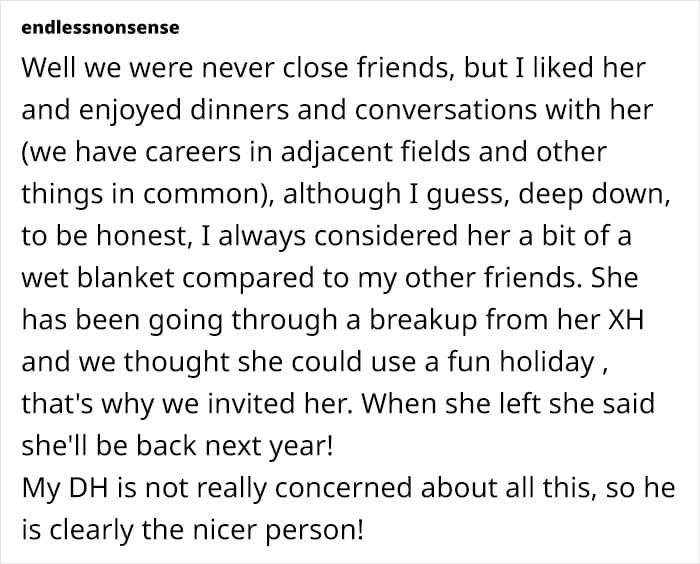Click the word 'breakup'
700x564 pixels.
pyautogui.click(x=423, y=320)
